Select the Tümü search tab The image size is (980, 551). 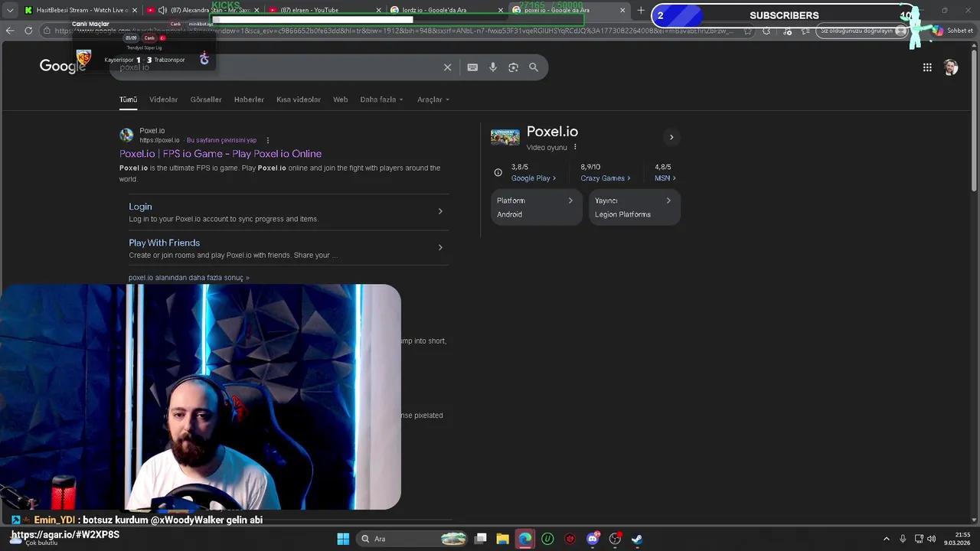coord(128,99)
